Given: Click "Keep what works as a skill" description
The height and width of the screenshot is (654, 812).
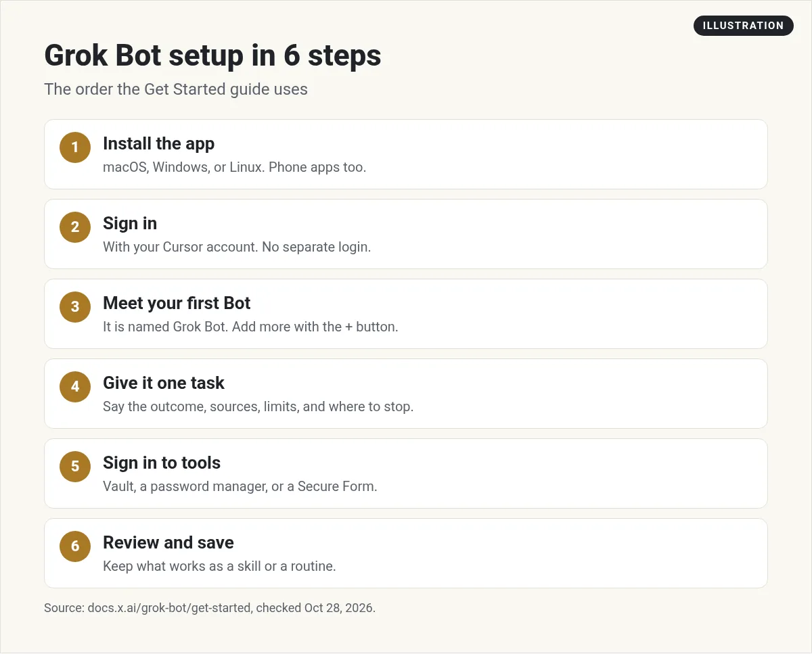Looking at the screenshot, I should pos(219,566).
